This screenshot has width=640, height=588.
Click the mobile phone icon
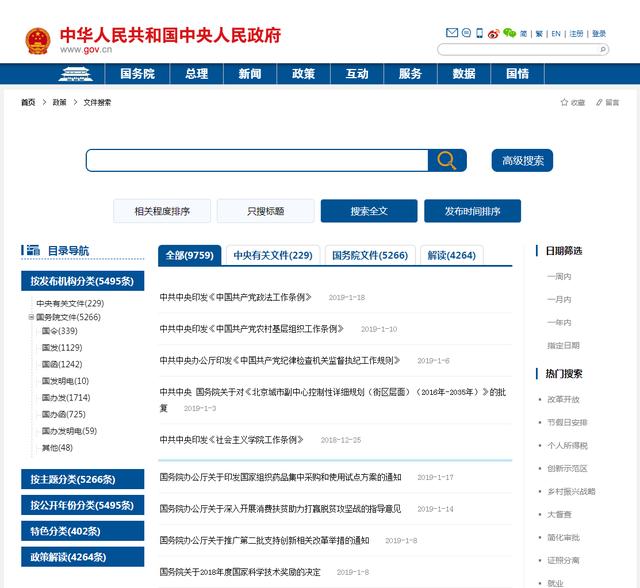pos(478,33)
